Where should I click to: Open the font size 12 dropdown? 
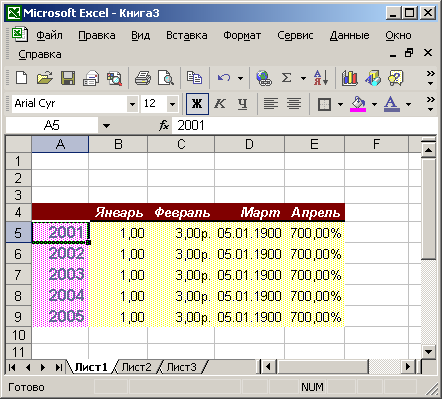click(x=172, y=104)
